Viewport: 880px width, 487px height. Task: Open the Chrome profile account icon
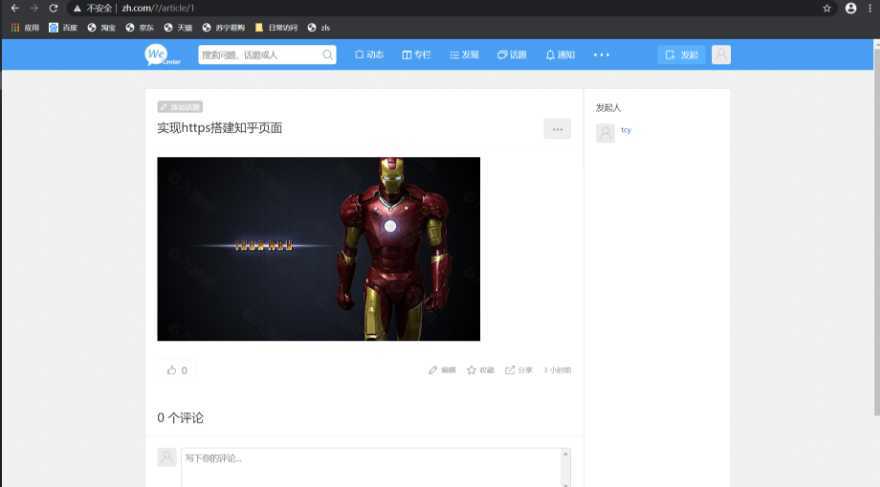tap(851, 8)
